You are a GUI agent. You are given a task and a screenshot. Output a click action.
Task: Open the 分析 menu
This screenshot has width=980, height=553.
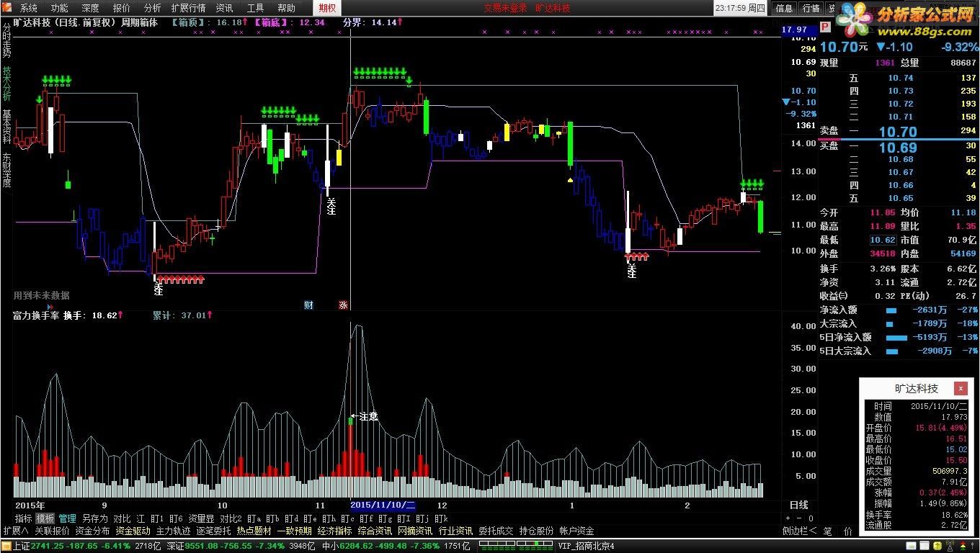point(152,8)
